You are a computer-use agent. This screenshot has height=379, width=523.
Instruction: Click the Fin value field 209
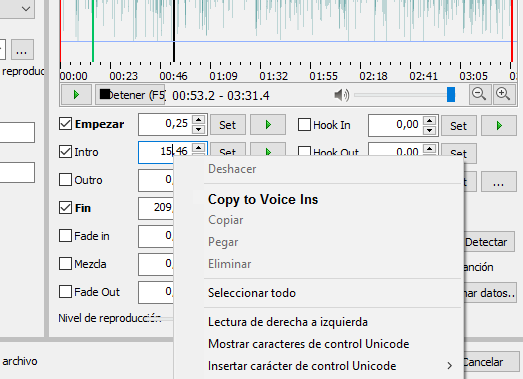156,208
